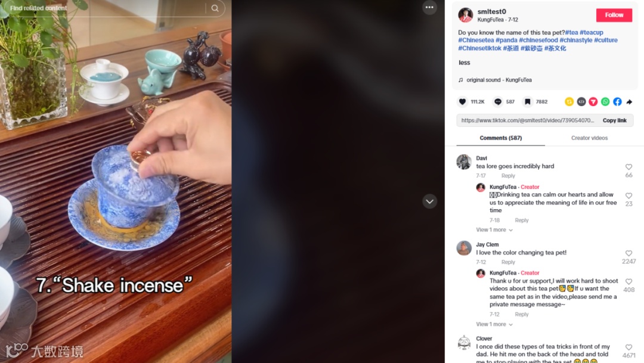
Task: Expand View 1 more under Jay Clem's thread
Action: [494, 324]
